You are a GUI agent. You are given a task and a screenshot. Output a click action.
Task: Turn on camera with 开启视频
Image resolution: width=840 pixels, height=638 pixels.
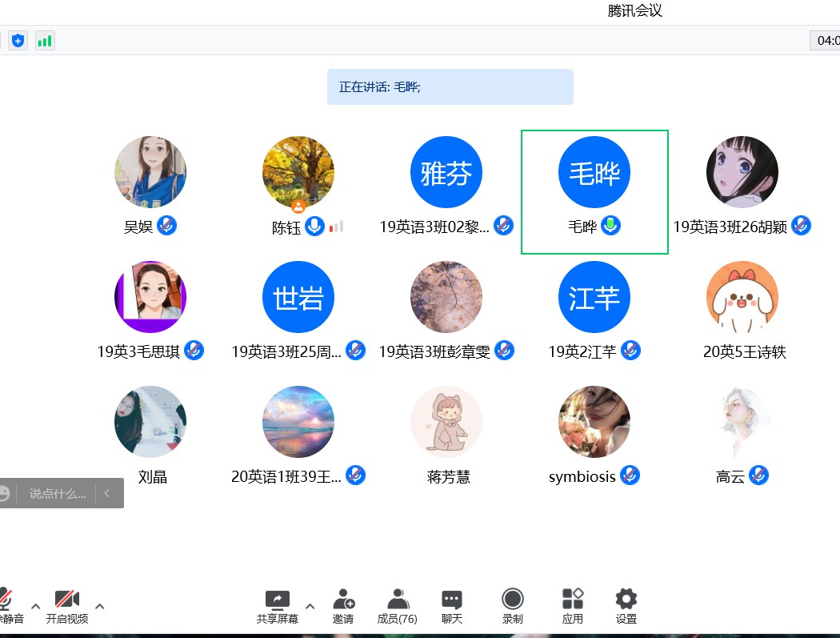coord(66,600)
